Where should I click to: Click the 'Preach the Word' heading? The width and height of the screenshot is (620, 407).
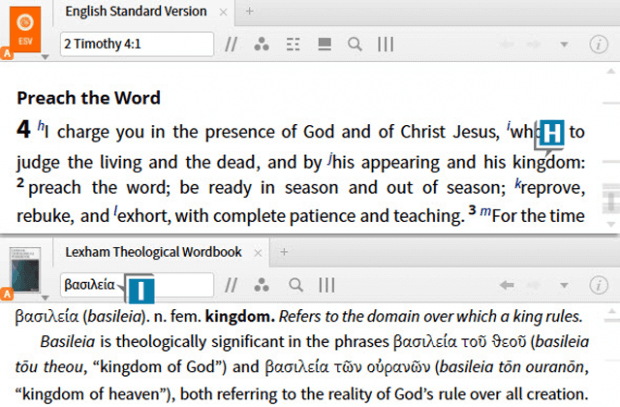(89, 98)
